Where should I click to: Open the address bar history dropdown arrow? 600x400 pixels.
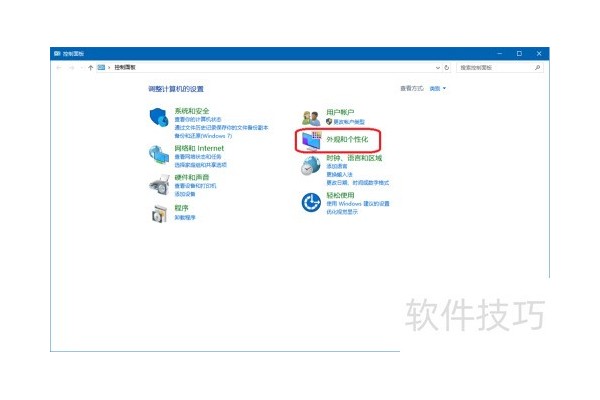click(438, 67)
